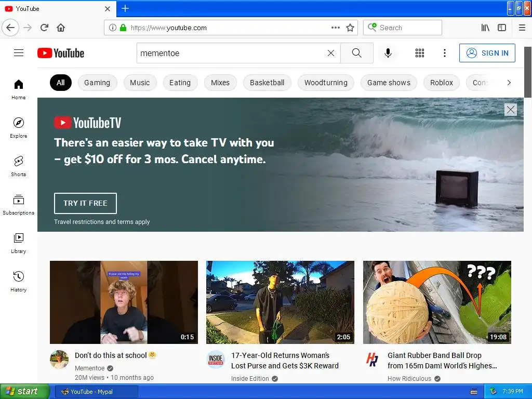Close the YouTube browser tab
The image size is (532, 399).
tap(108, 9)
